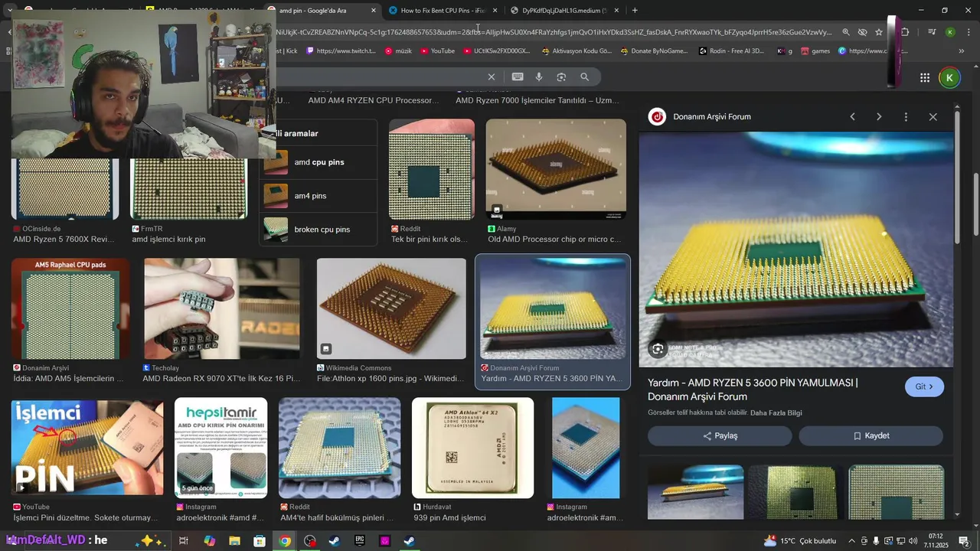Open the media control icon in the Chrome toolbar
The width and height of the screenshot is (980, 551).
932,32
